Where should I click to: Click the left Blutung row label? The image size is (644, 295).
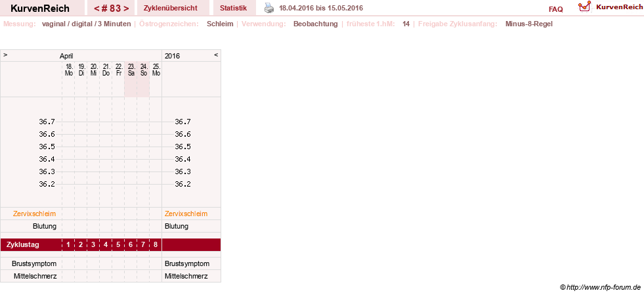click(45, 226)
